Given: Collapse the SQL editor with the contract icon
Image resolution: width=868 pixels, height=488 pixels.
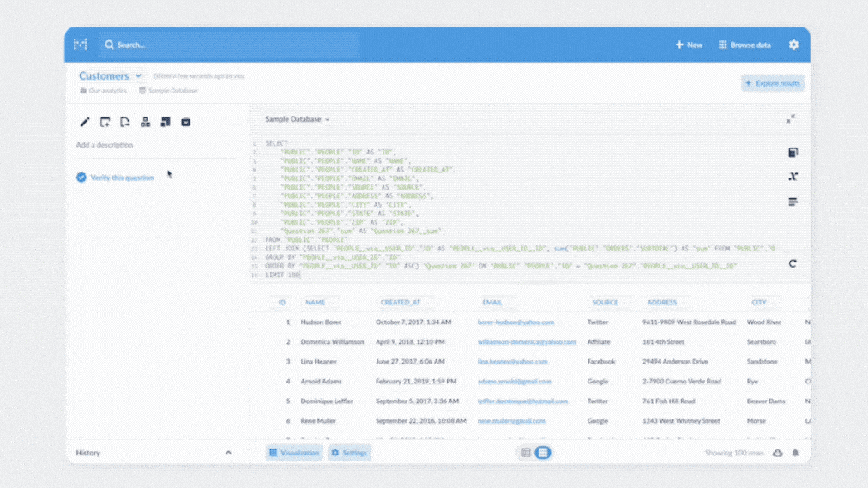Looking at the screenshot, I should (x=791, y=119).
